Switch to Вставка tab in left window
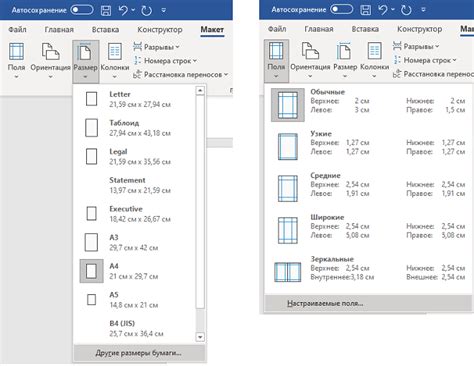This screenshot has width=474, height=366. (x=105, y=30)
